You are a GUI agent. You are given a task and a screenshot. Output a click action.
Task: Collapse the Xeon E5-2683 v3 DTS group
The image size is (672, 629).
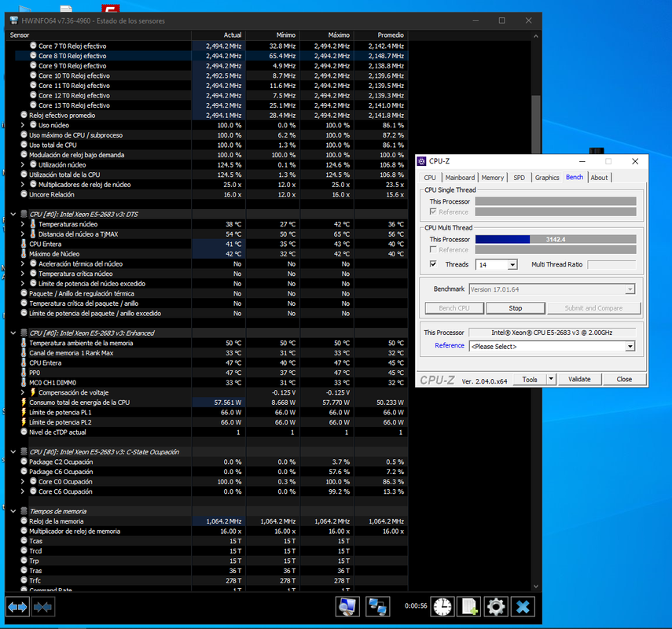coord(13,214)
